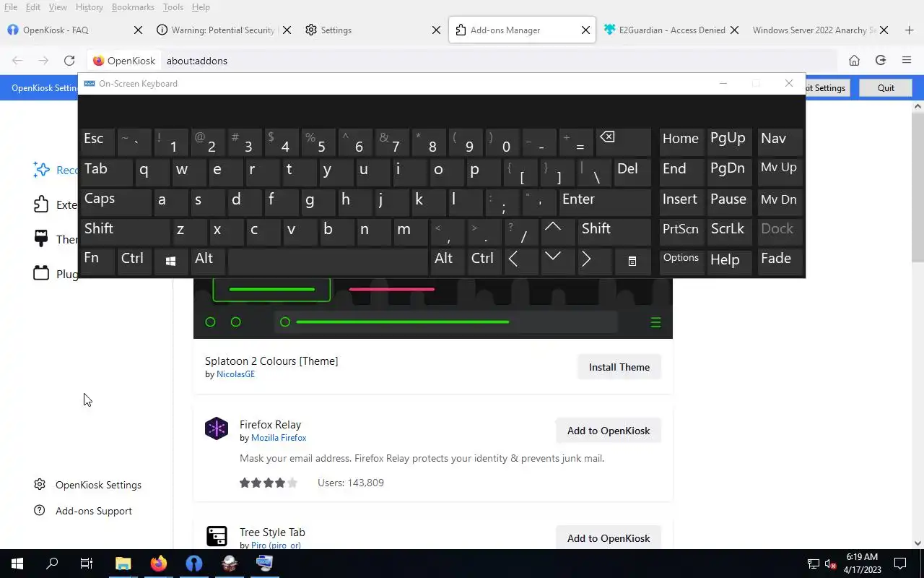Click the taskbar search icon
This screenshot has height=578, width=924.
pyautogui.click(x=52, y=564)
